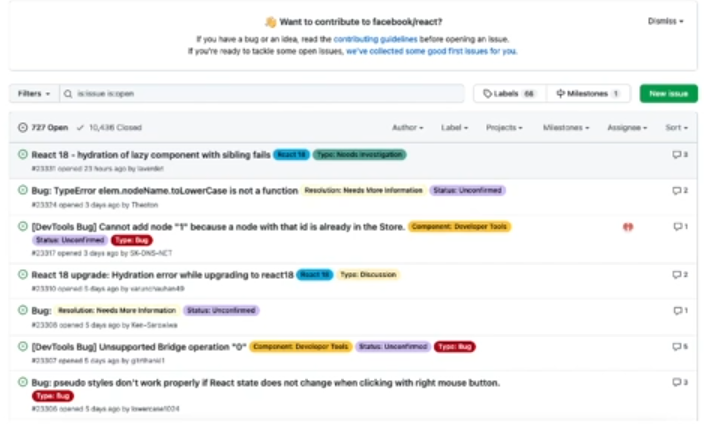Click assignee avatar on Cannot add node issue

tap(628, 227)
